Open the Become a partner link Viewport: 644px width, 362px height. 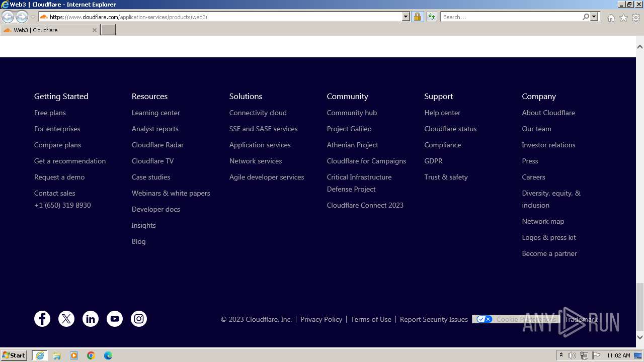[549, 253]
